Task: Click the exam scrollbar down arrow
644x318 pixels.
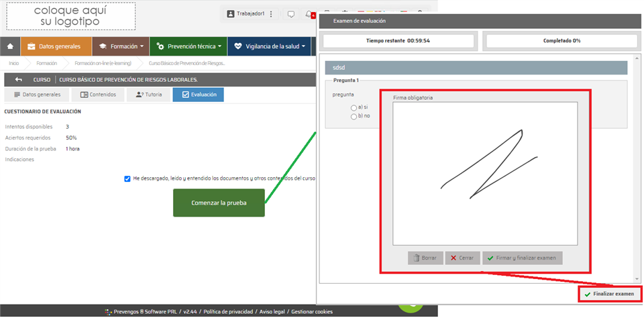Action: 636,280
